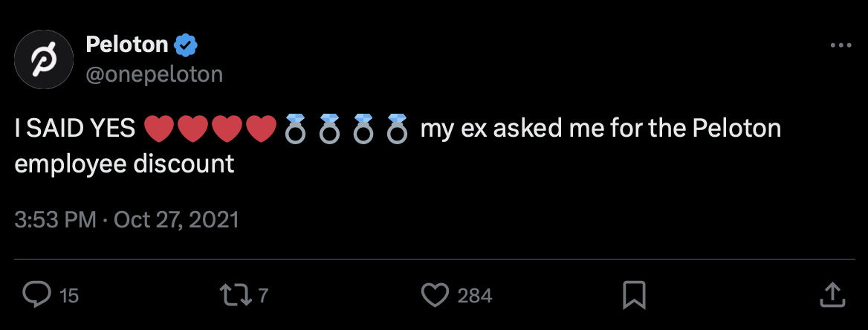The height and width of the screenshot is (330, 868).
Task: Click the blue verified badge
Action: 186,45
